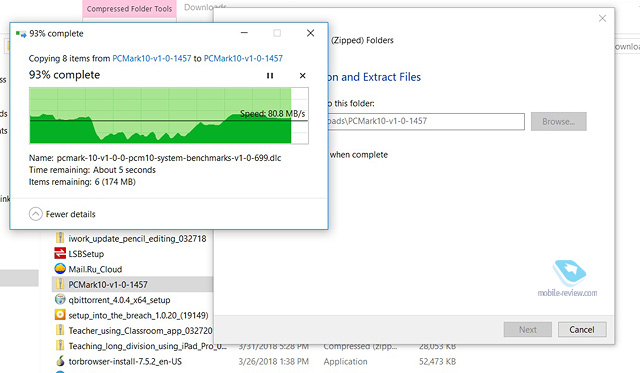Select the LSBSetup application icon
Viewport: 640px width, 373px height.
(60, 253)
